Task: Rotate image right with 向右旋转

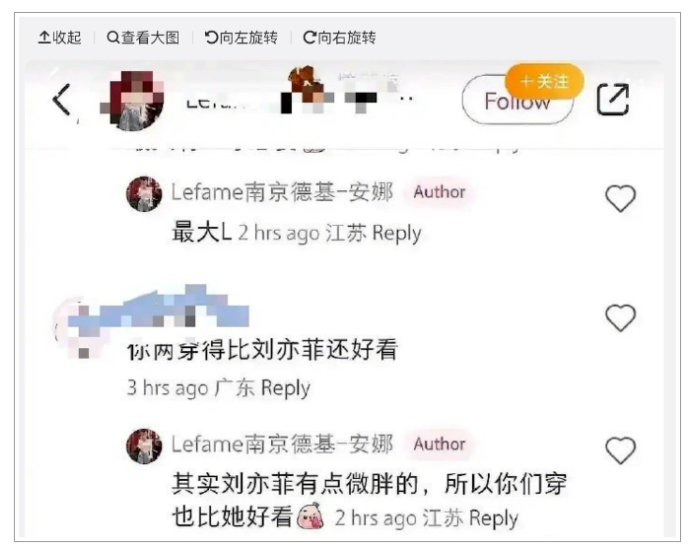Action: click(339, 38)
